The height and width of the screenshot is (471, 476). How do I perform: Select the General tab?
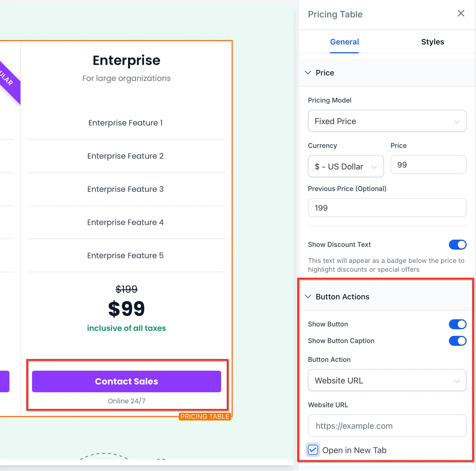pyautogui.click(x=344, y=42)
